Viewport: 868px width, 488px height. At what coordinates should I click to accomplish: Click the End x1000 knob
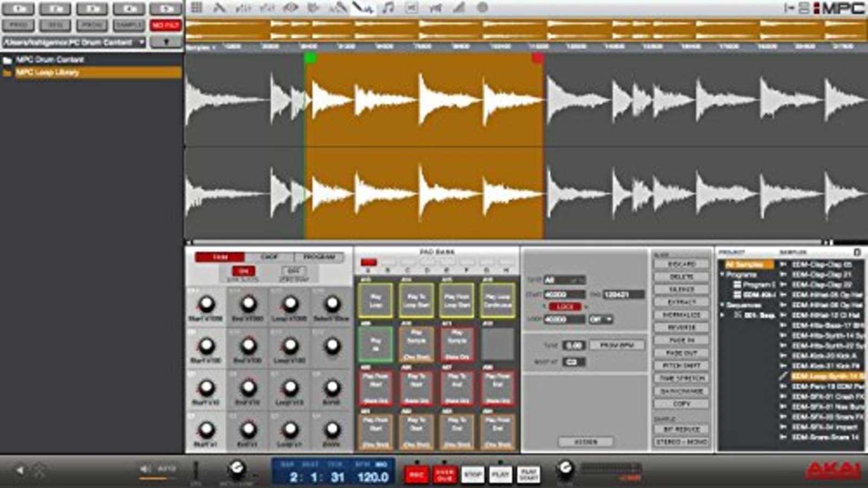(248, 304)
